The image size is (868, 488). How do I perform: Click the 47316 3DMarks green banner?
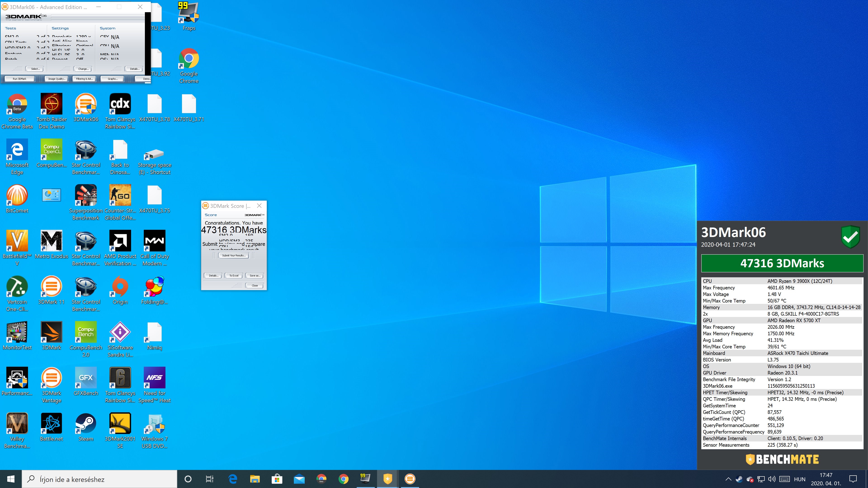[782, 263]
